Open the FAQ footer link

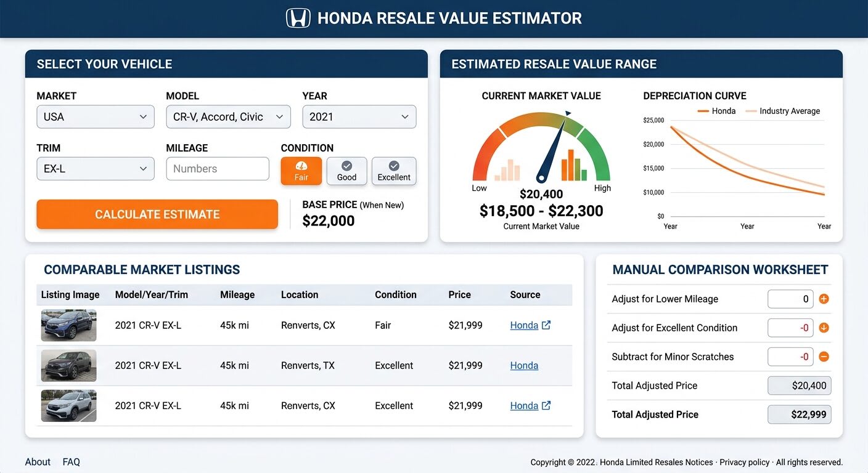click(x=72, y=462)
